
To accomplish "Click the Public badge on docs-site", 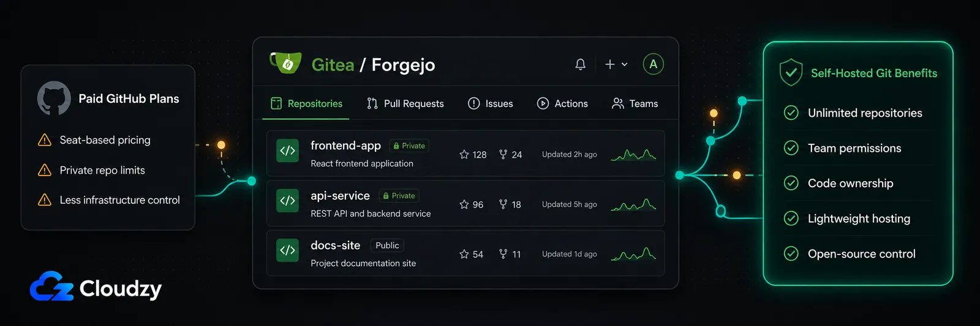I will click(387, 245).
